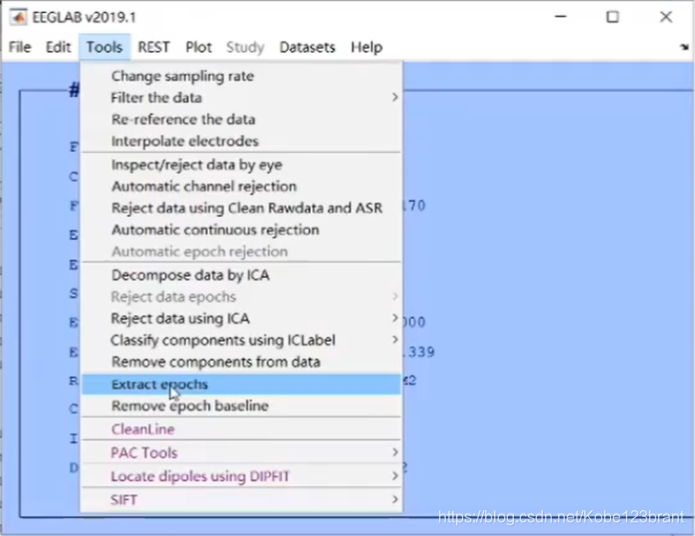Click the EEGLAB MATLAB title bar icon

(x=18, y=17)
